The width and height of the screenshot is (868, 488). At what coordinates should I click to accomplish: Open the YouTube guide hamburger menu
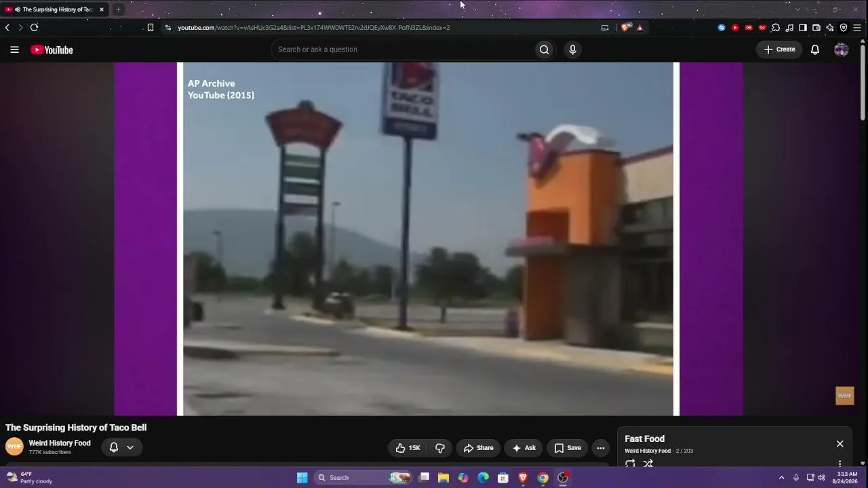[14, 49]
